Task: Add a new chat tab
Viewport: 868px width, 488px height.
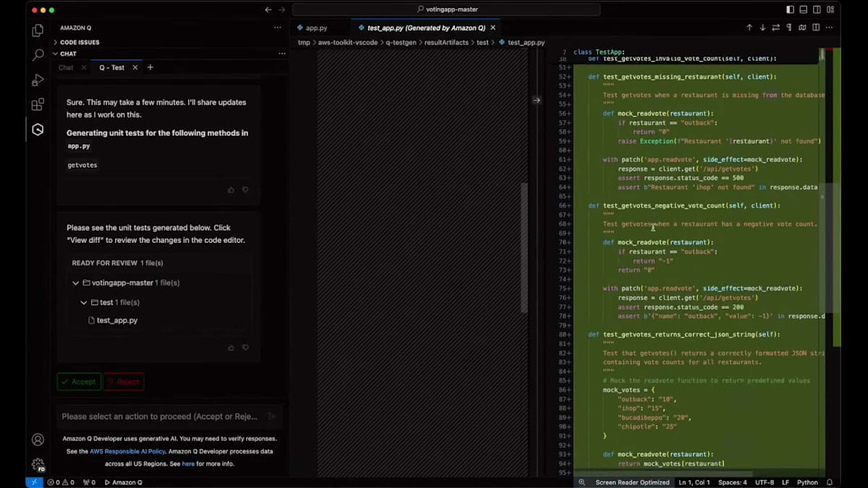Action: tap(150, 67)
